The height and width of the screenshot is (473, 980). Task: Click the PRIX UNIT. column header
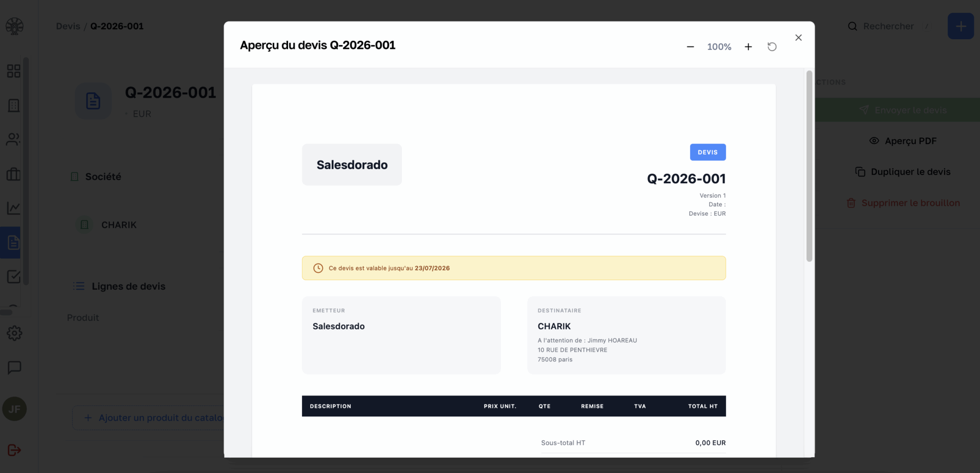500,406
